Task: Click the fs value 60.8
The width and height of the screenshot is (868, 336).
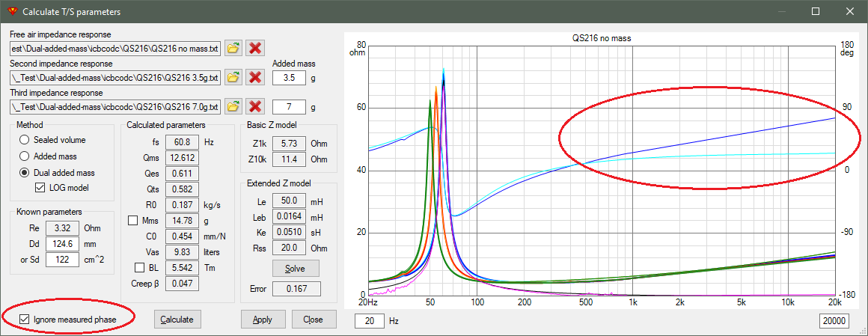Action: 182,142
